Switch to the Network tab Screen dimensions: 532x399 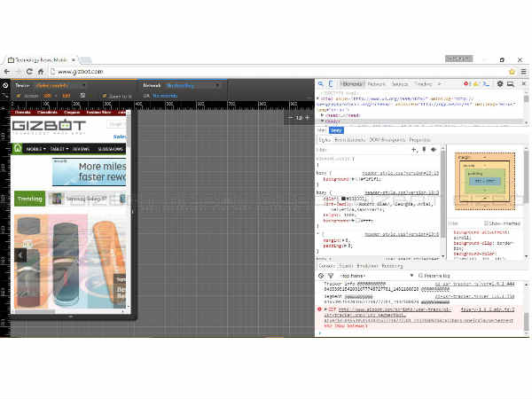377,83
